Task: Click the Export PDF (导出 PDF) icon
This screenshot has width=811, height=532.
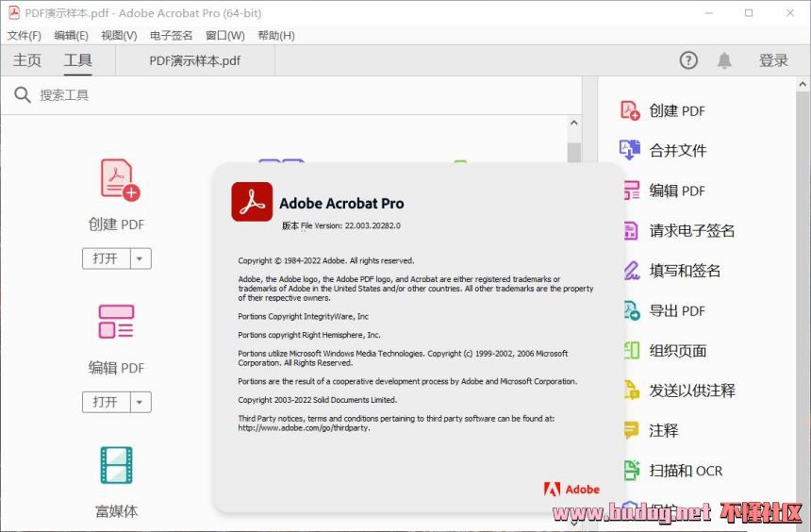Action: [x=631, y=310]
